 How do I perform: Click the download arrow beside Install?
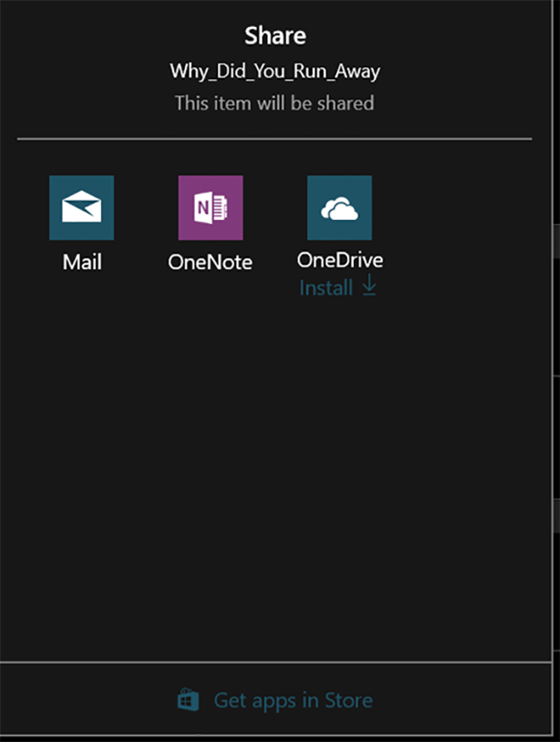pyautogui.click(x=369, y=288)
